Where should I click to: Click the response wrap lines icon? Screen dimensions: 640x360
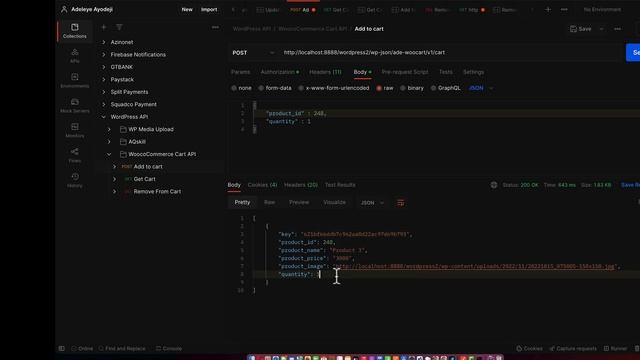(x=400, y=203)
